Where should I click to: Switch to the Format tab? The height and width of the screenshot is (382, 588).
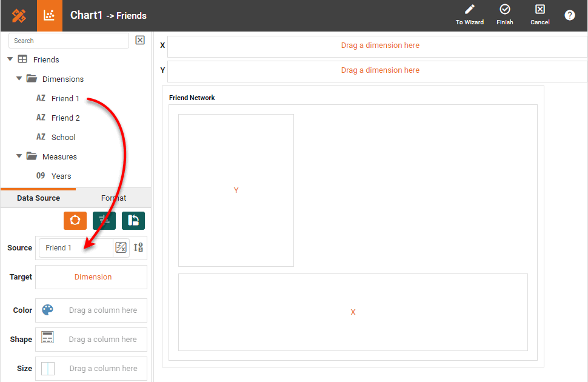click(x=113, y=198)
